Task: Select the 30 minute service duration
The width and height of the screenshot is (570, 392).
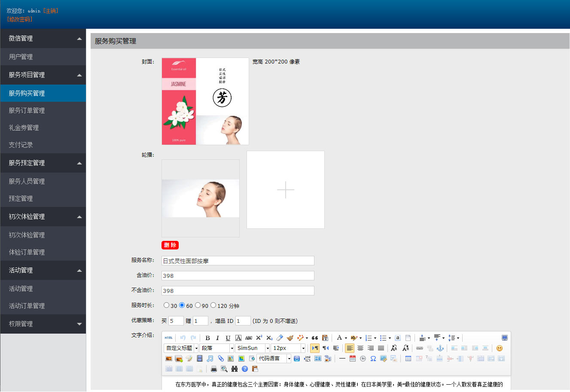Action: point(166,305)
